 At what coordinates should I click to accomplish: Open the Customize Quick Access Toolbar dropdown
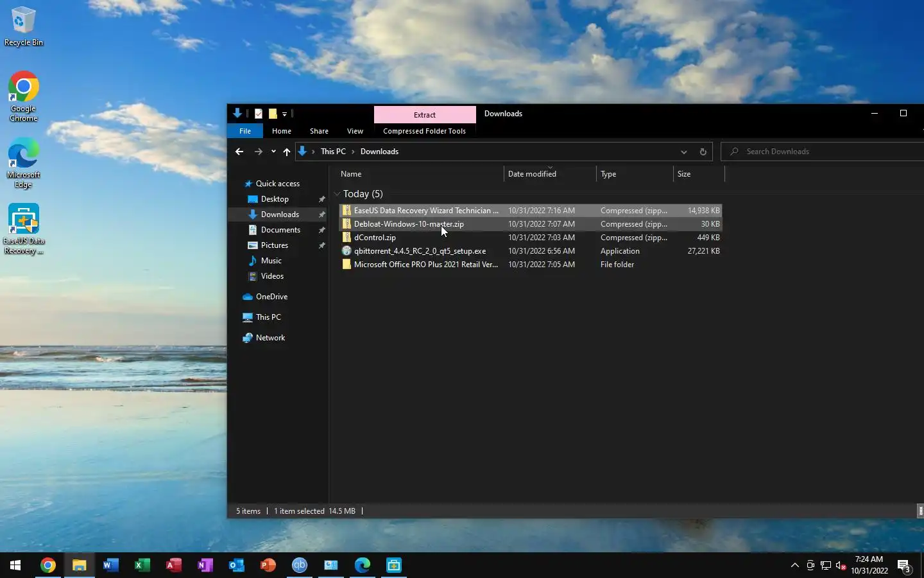284,114
